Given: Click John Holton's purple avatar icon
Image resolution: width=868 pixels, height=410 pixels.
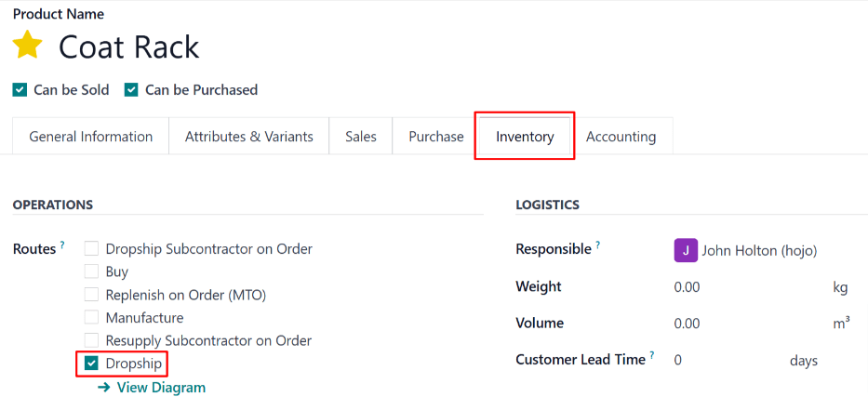Looking at the screenshot, I should 685,250.
